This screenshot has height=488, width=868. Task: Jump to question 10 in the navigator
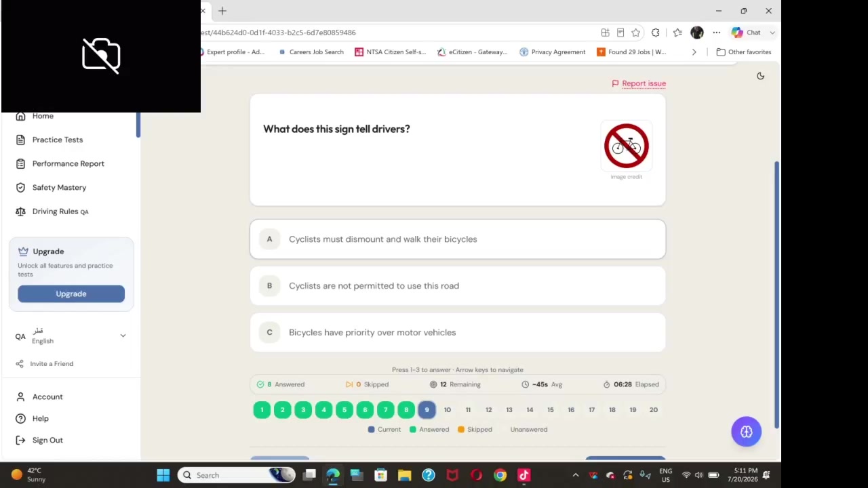tap(447, 409)
